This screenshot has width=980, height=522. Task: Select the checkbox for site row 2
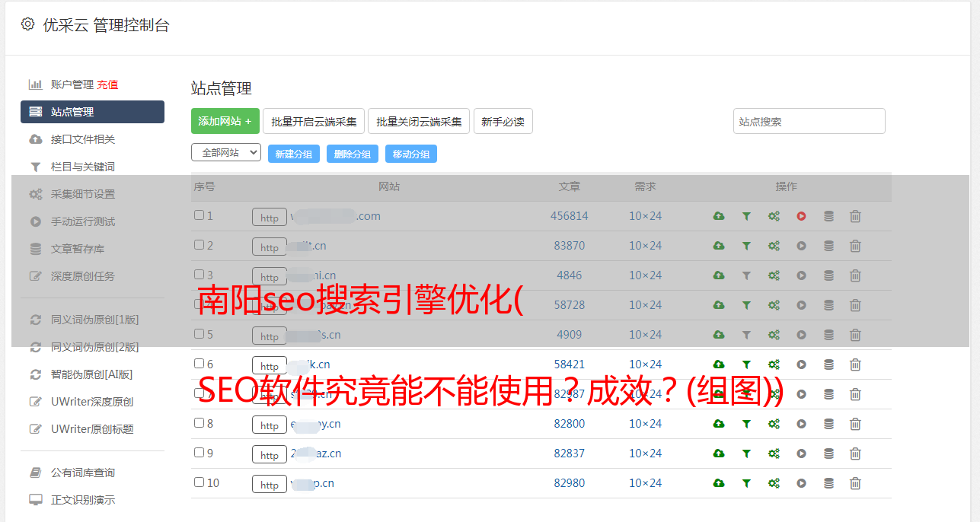[199, 245]
